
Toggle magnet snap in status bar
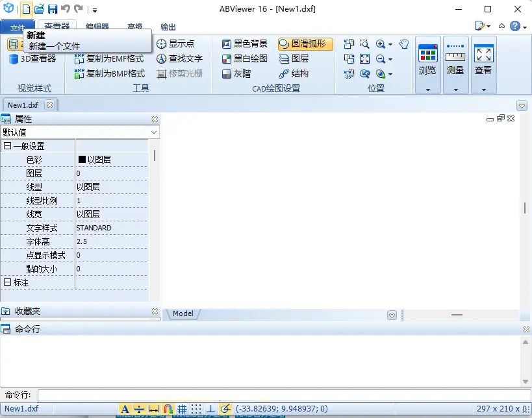point(168,409)
